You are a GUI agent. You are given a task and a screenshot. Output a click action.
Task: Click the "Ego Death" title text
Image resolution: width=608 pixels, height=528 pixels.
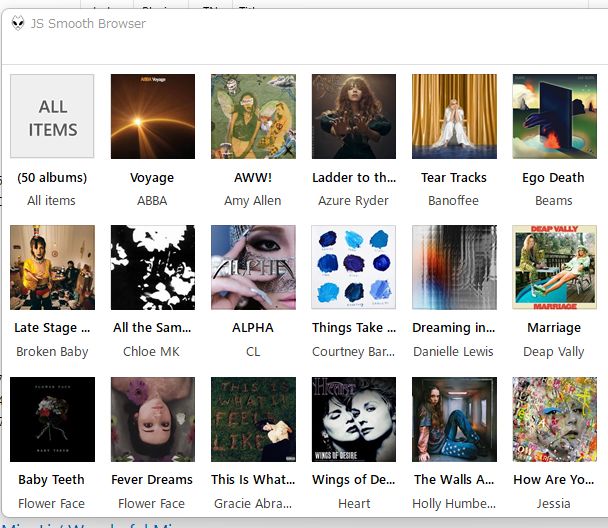pos(553,178)
